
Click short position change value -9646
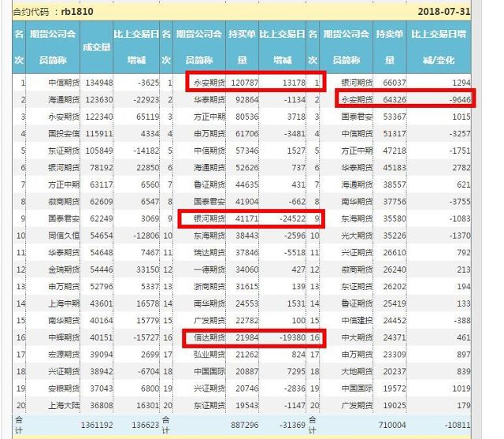[460, 100]
